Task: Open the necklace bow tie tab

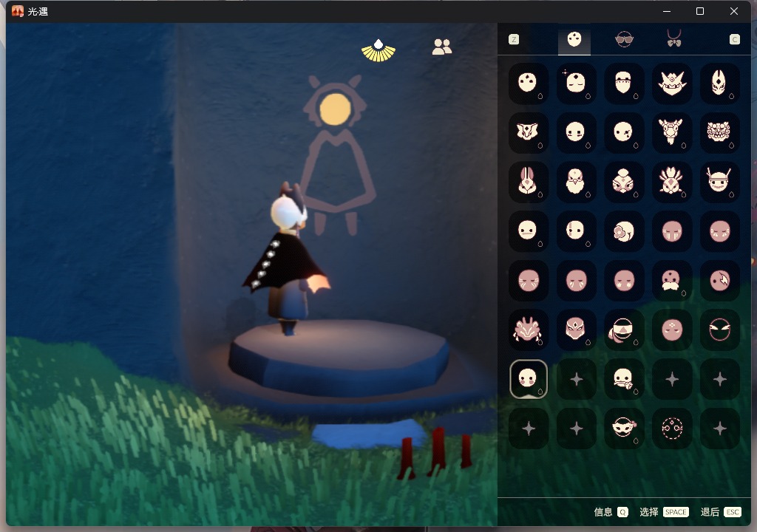Action: (x=673, y=40)
